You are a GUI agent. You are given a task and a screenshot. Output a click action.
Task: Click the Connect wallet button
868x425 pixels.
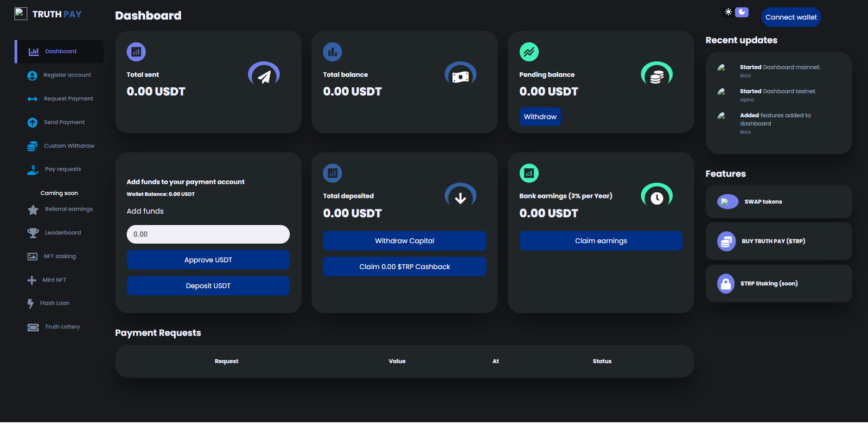point(791,17)
